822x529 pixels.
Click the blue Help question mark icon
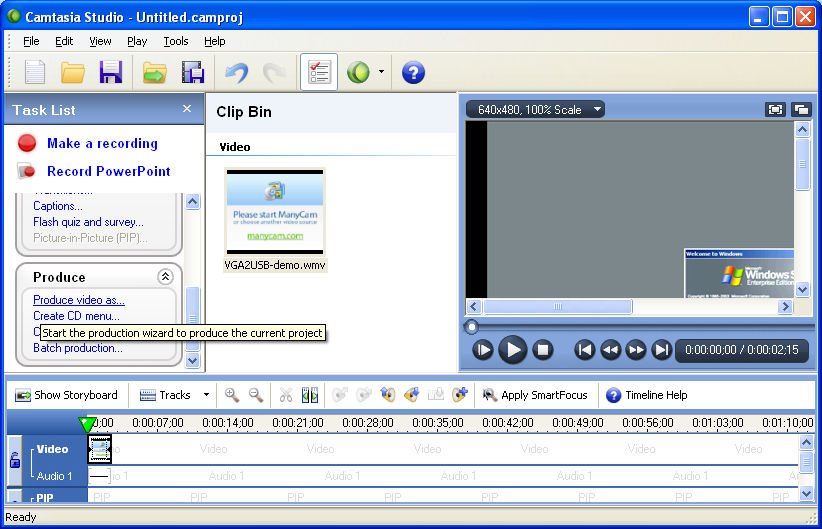pyautogui.click(x=413, y=73)
